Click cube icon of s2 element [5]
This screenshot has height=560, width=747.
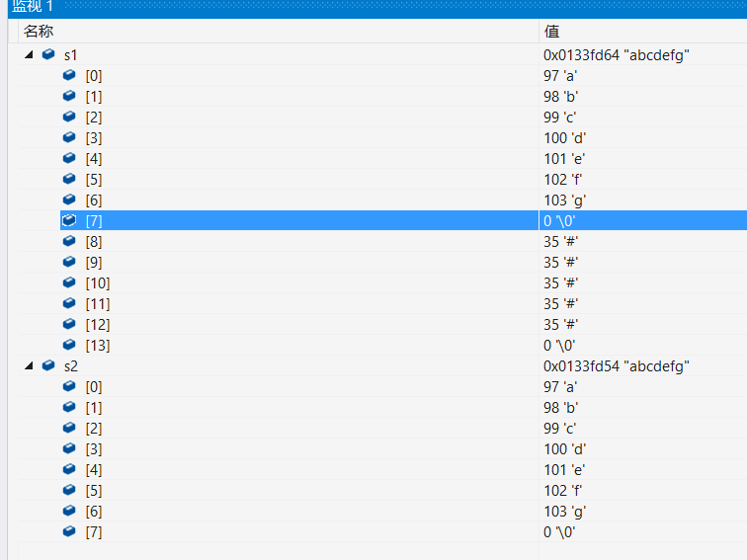point(69,490)
